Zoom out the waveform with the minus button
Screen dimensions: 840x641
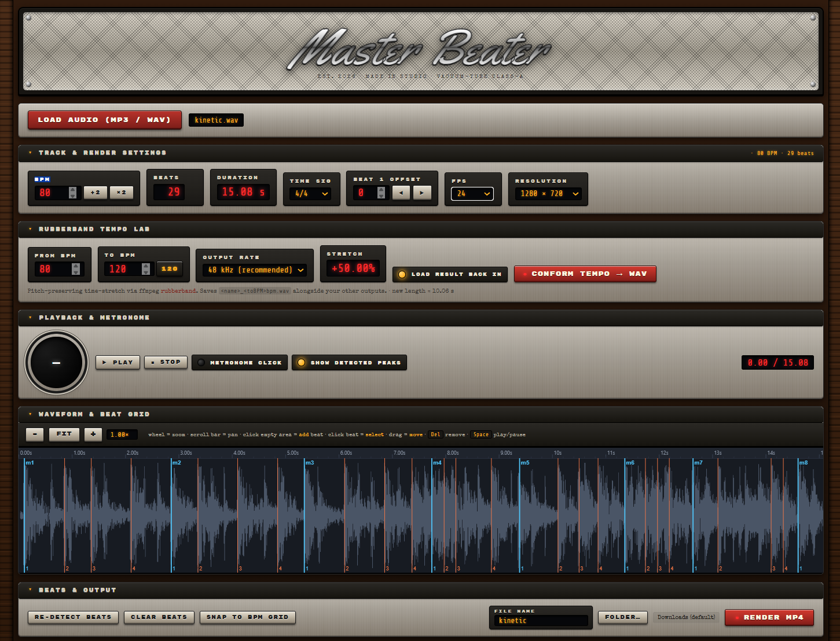coord(35,434)
